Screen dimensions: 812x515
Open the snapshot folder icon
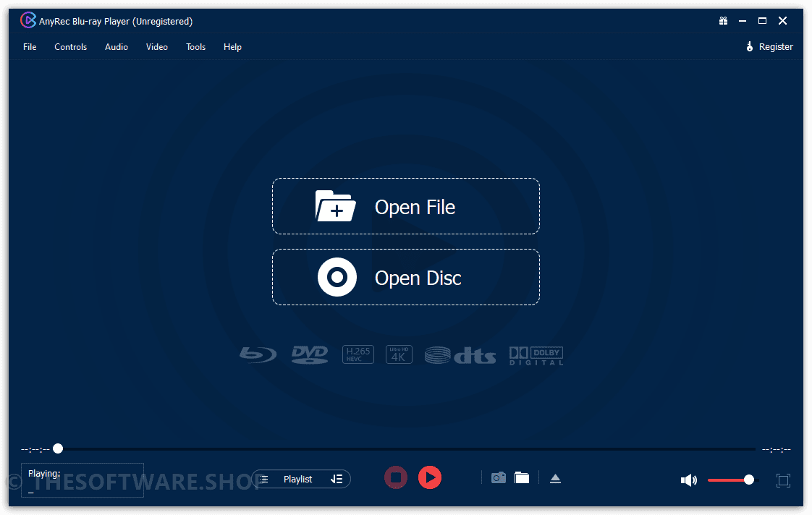(x=522, y=477)
